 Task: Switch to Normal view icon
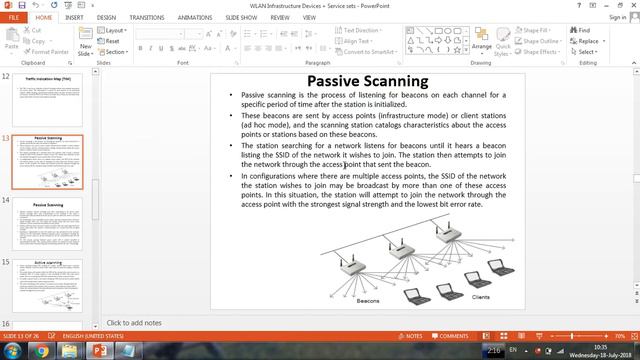click(x=486, y=336)
